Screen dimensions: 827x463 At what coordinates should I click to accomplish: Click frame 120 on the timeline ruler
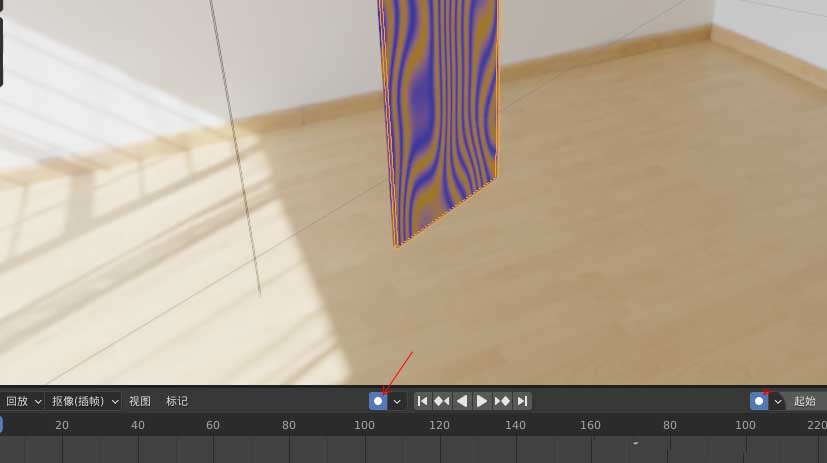pyautogui.click(x=440, y=425)
